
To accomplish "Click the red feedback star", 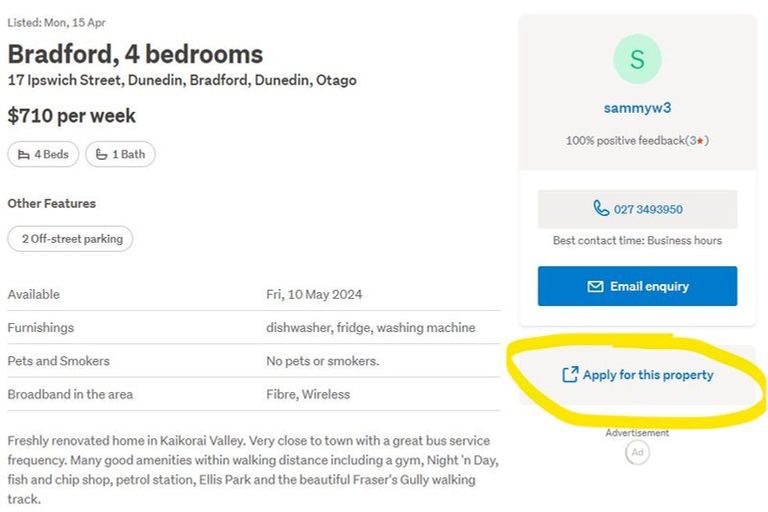I will pyautogui.click(x=703, y=141).
